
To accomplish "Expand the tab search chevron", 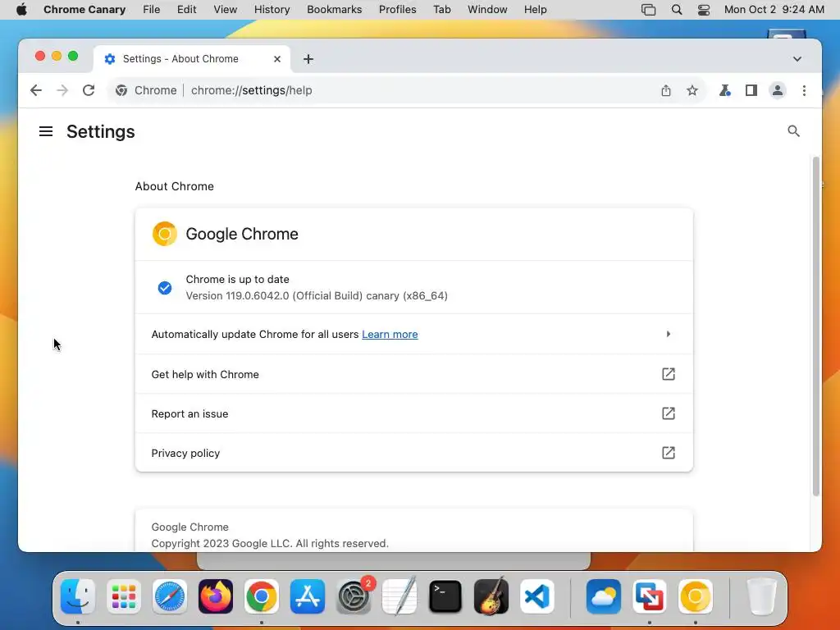I will point(797,59).
